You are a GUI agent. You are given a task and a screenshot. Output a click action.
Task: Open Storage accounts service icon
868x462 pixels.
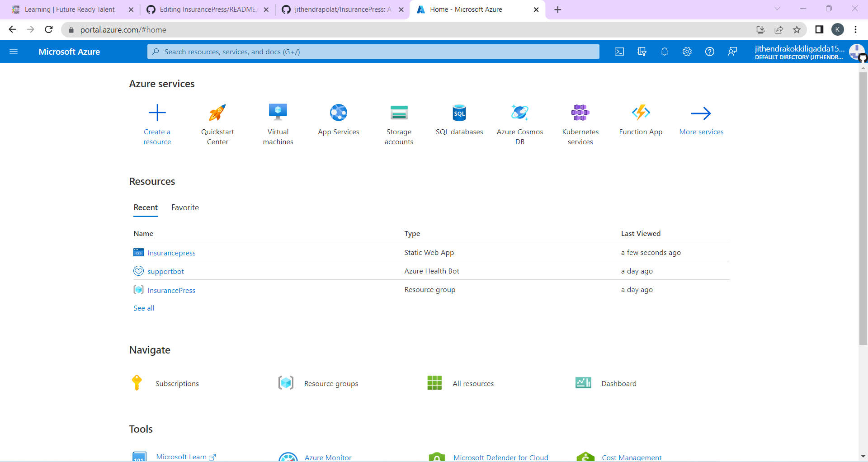coord(399,113)
